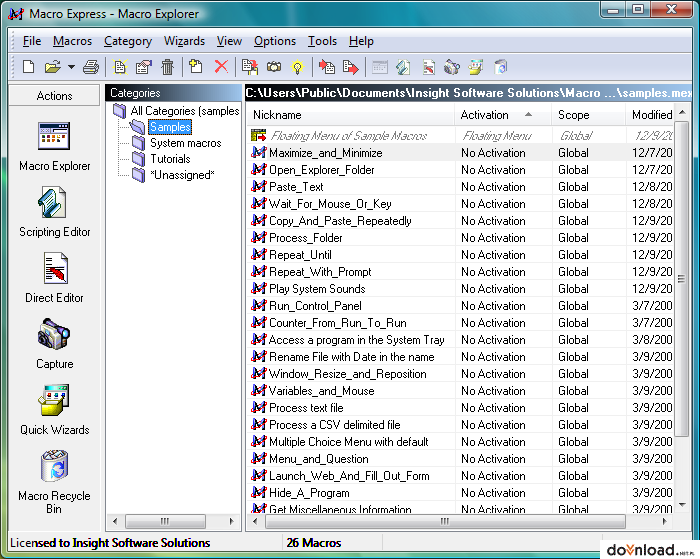Image resolution: width=700 pixels, height=559 pixels.
Task: Open the Tools menu
Action: click(x=322, y=41)
